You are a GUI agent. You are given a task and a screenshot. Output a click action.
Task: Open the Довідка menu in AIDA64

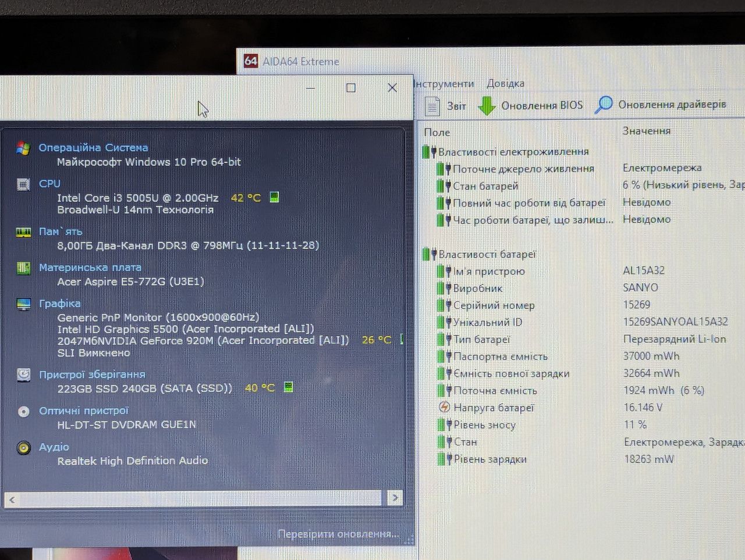(x=506, y=84)
